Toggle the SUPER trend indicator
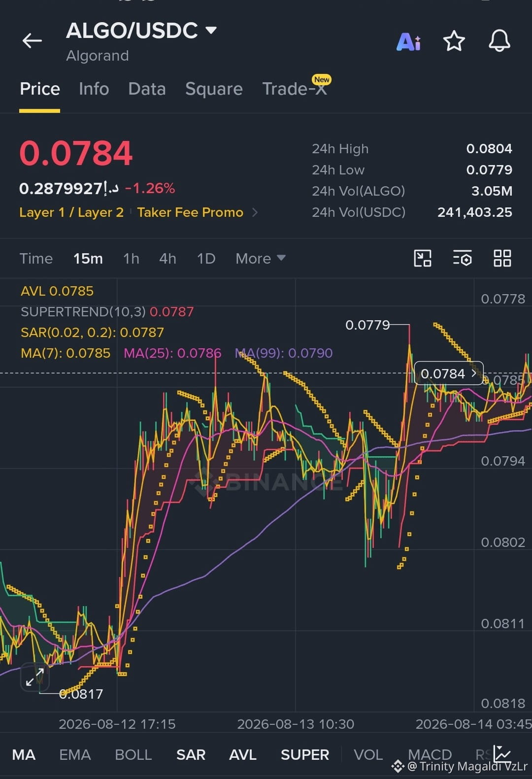This screenshot has height=779, width=532. [305, 754]
